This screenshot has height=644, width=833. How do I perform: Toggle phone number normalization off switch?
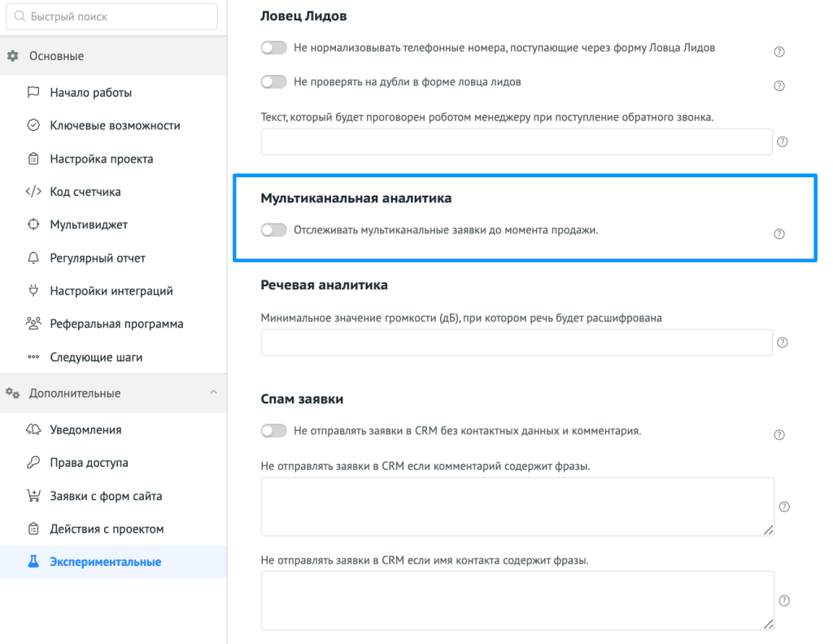tap(274, 48)
